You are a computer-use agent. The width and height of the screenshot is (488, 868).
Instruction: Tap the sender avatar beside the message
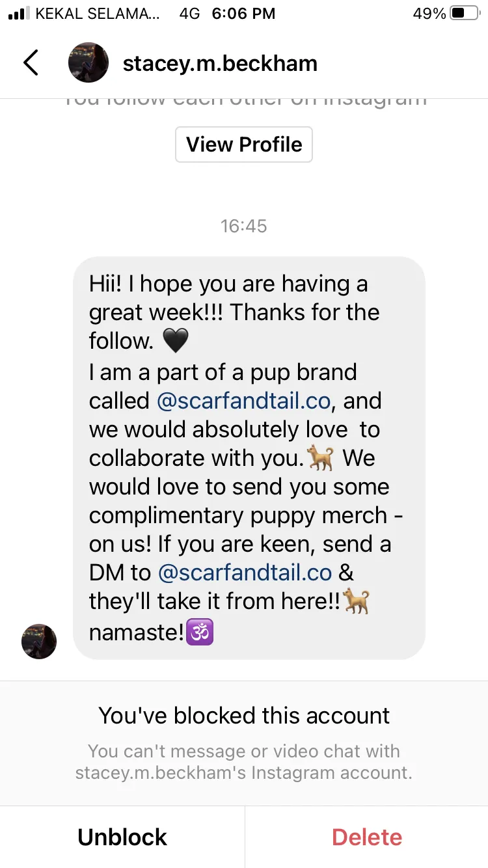(x=39, y=642)
